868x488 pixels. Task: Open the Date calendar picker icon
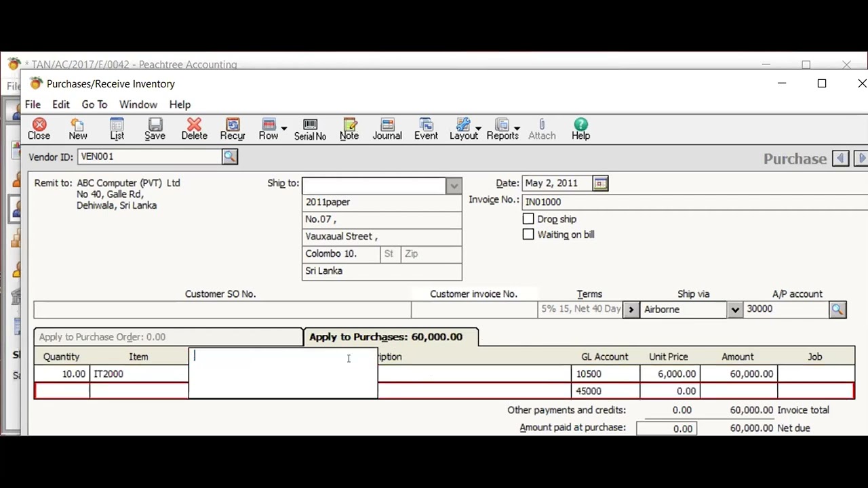pyautogui.click(x=600, y=183)
